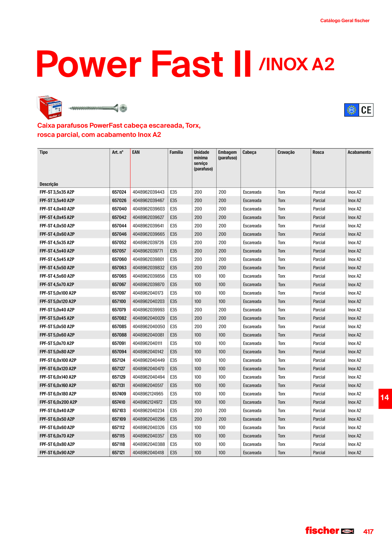392x555 pixels.
Task: Select row 'FPF-ST 4,0x40 A2P'
Action: point(205,209)
